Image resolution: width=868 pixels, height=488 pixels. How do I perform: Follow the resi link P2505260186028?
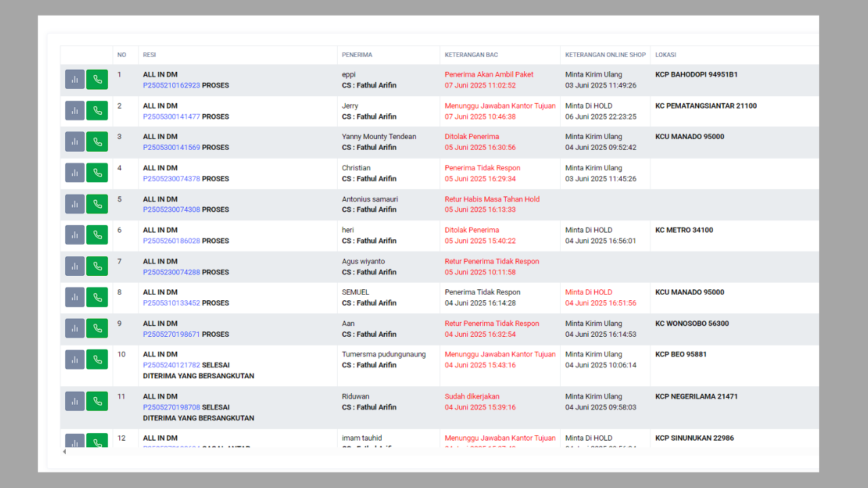click(172, 241)
